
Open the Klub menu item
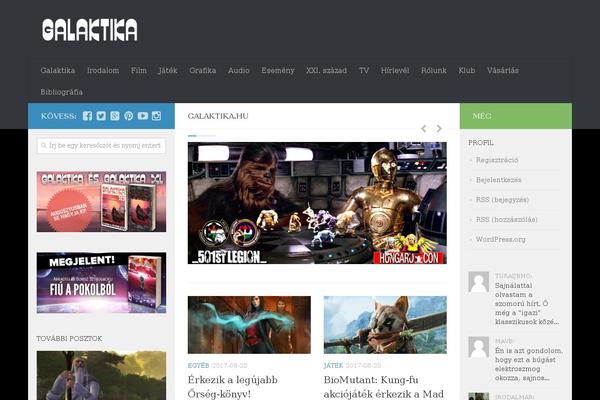click(x=466, y=70)
